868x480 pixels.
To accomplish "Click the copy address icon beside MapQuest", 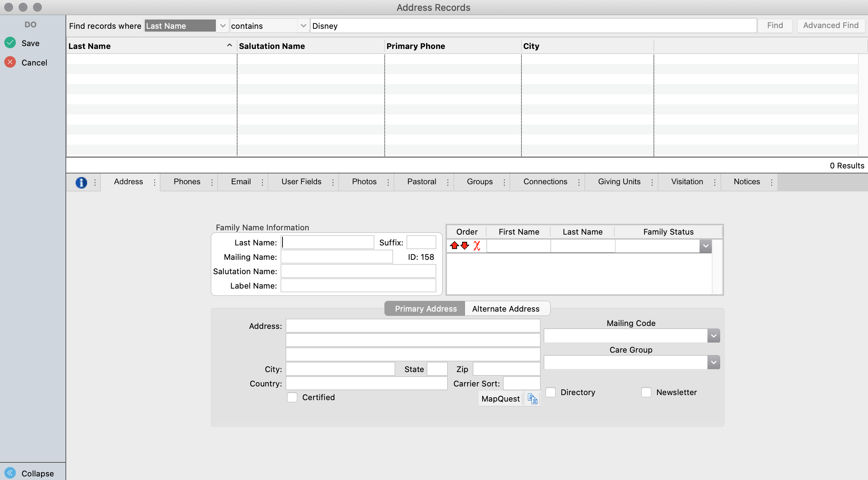I will coord(532,399).
